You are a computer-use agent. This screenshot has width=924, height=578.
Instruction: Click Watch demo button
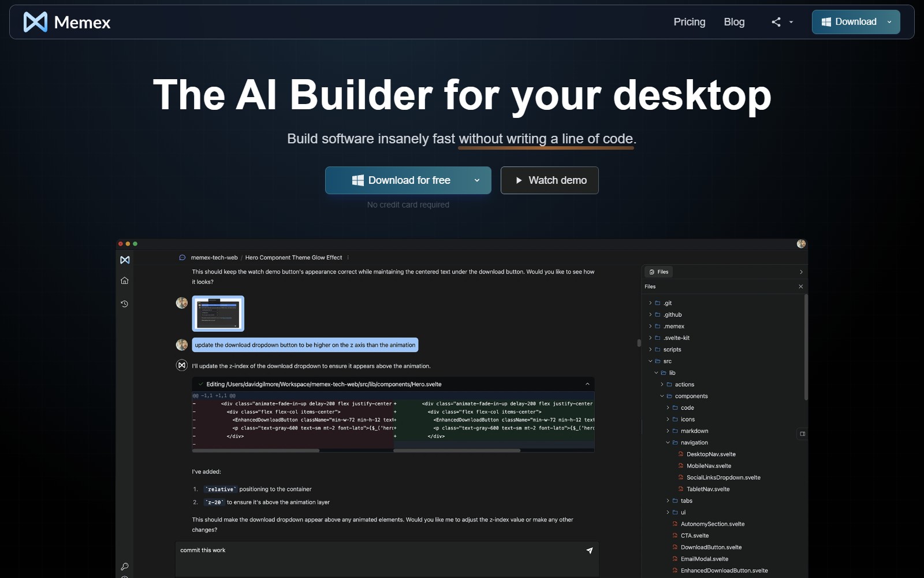point(549,180)
